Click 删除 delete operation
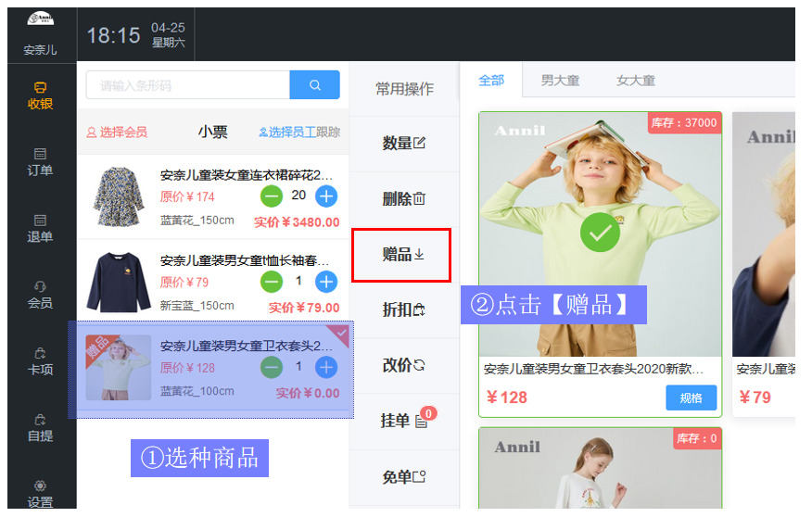The image size is (812, 530). click(x=403, y=198)
